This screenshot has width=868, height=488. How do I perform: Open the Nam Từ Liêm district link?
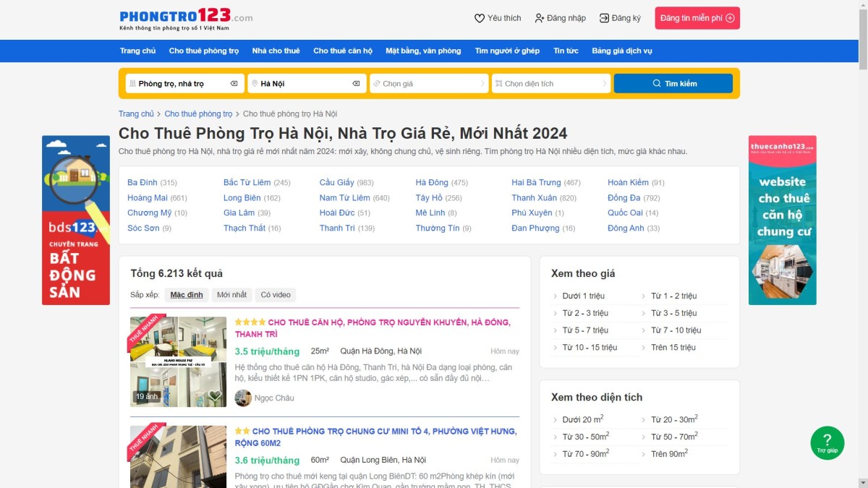coord(345,198)
